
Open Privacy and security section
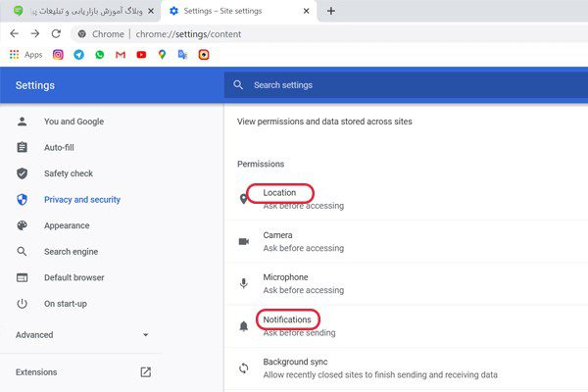(82, 200)
